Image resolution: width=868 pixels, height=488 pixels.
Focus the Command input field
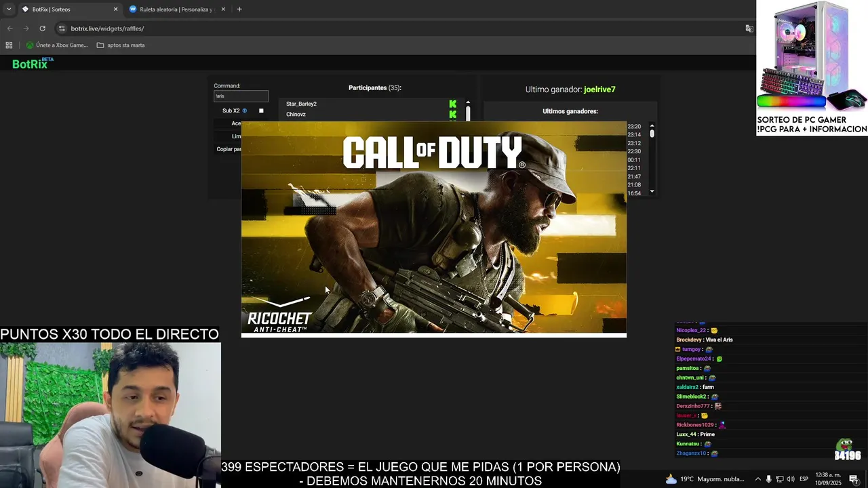click(241, 96)
